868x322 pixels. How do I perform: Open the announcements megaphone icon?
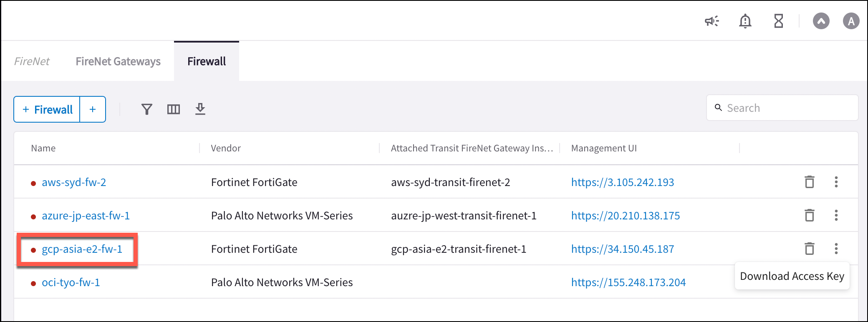pos(712,21)
